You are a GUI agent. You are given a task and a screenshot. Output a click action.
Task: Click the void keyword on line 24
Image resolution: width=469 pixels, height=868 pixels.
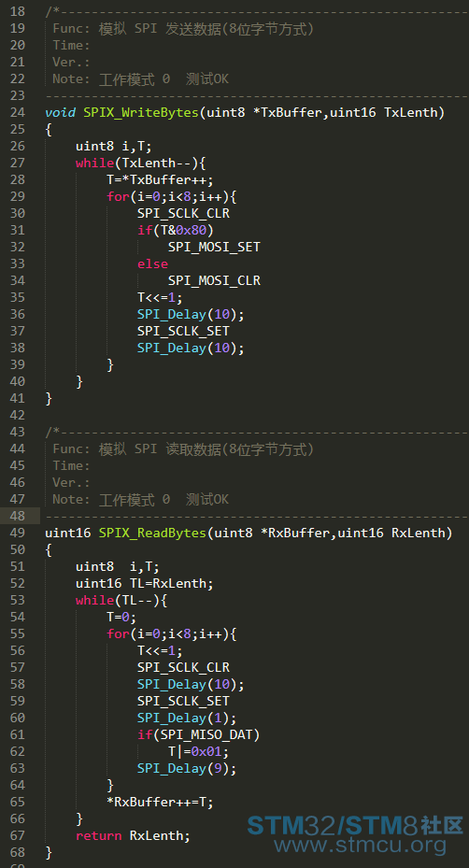61,113
